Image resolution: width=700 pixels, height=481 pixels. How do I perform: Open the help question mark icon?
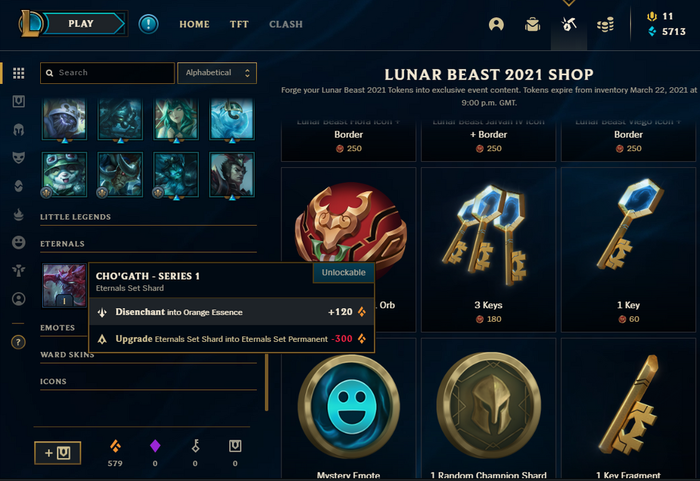(x=18, y=343)
